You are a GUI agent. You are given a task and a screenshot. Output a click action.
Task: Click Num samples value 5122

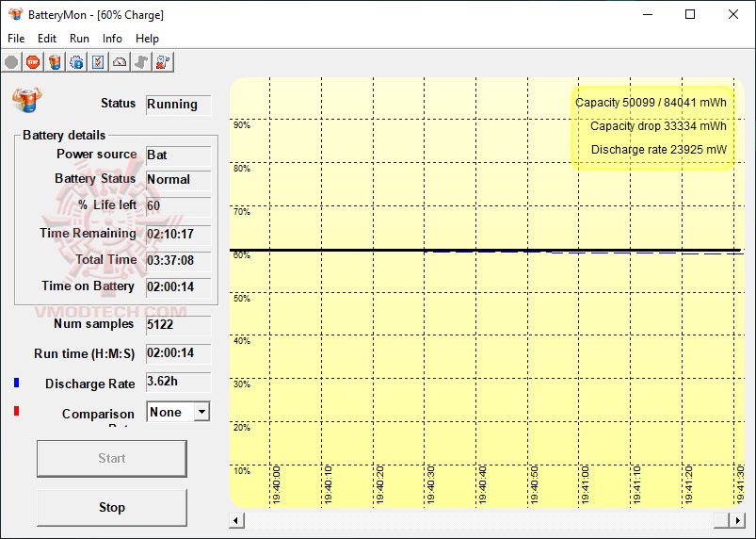178,325
